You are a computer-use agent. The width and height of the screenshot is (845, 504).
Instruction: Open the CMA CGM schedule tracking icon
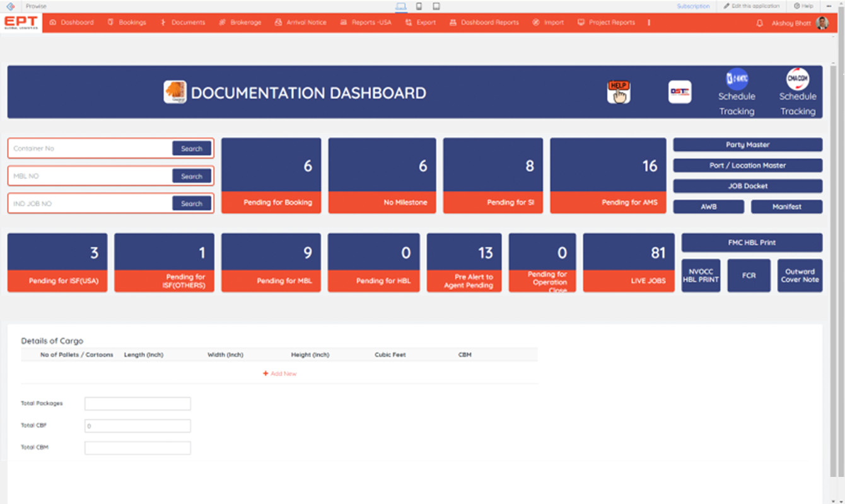(x=798, y=79)
